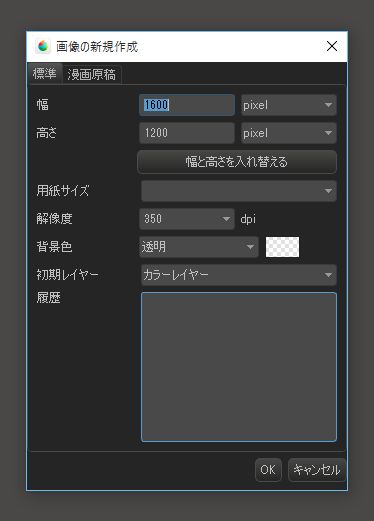Open the 初期レイヤー initial layer dropdown
Screen dimensions: 374x521
point(239,275)
